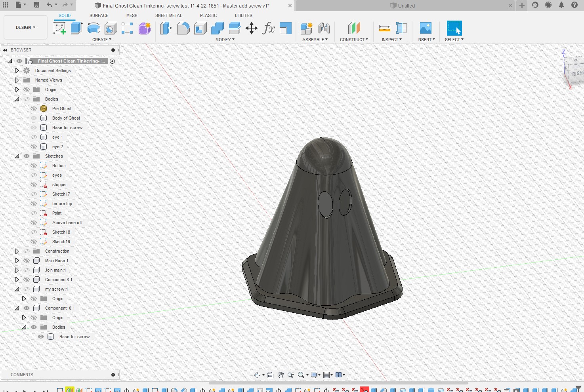Screen dimensions: 584x392
Task: Activate the Pan tool in navigation bar
Action: 281,375
